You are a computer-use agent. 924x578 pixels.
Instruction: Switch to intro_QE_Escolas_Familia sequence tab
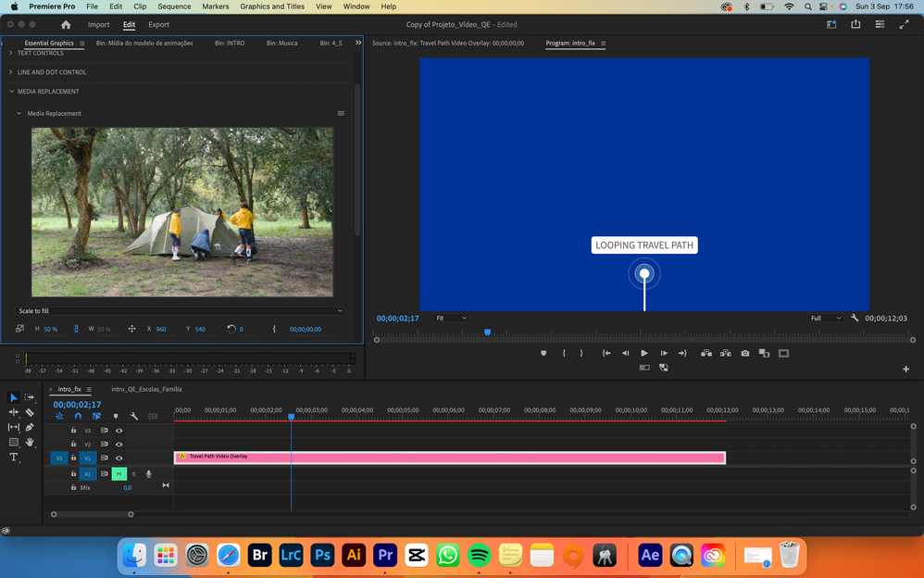click(146, 390)
